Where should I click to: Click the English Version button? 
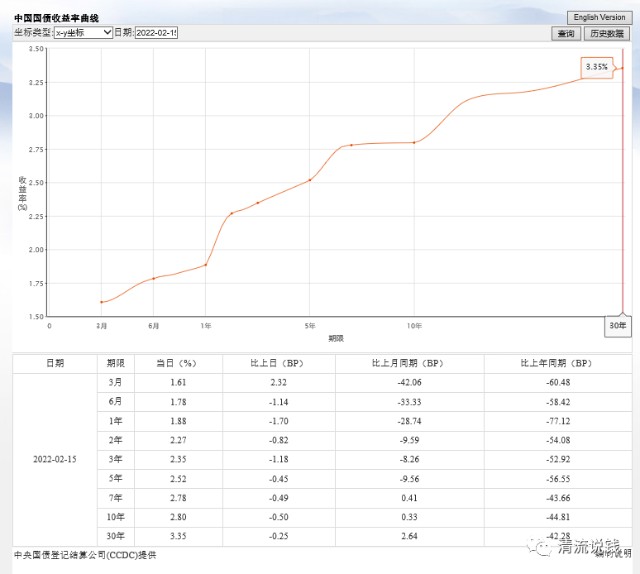(x=599, y=18)
